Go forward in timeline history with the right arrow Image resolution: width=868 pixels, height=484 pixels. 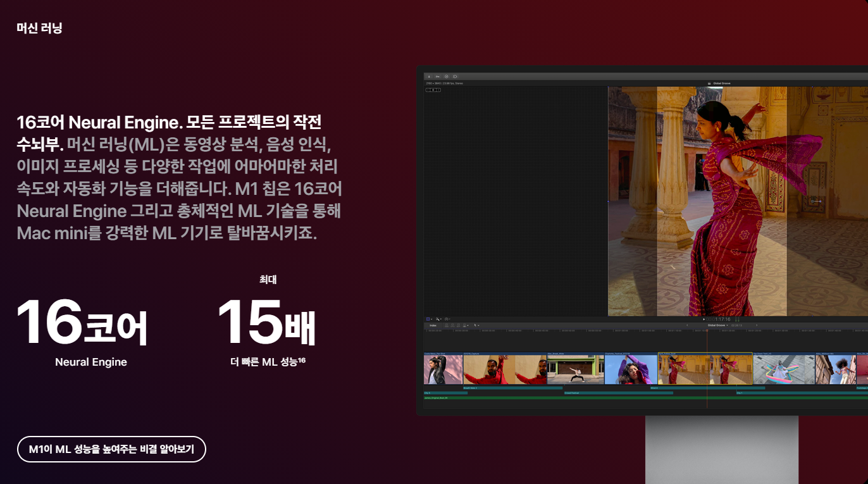point(757,325)
